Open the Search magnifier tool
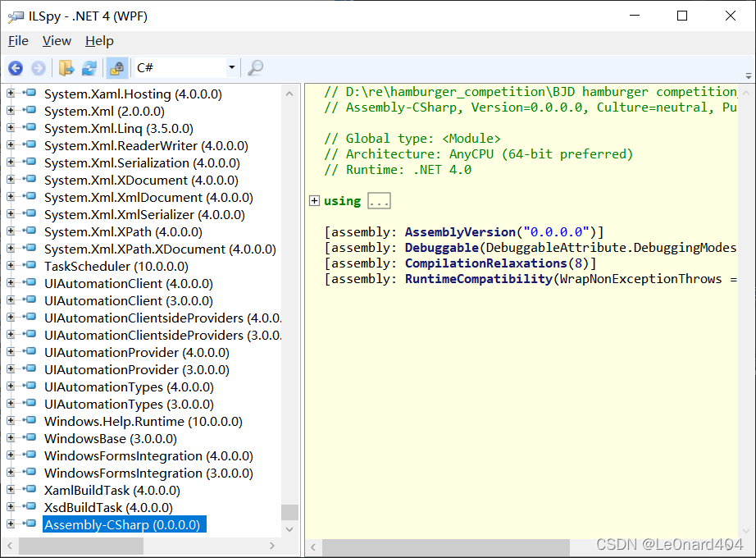Viewport: 756px width, 558px height. pos(255,68)
